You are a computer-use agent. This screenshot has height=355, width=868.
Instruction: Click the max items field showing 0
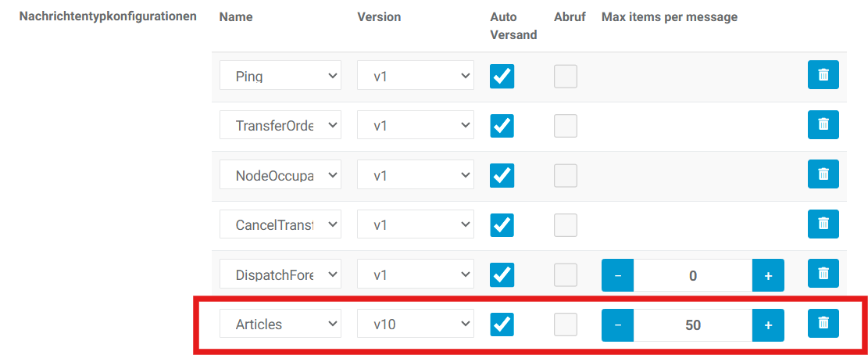pyautogui.click(x=693, y=275)
